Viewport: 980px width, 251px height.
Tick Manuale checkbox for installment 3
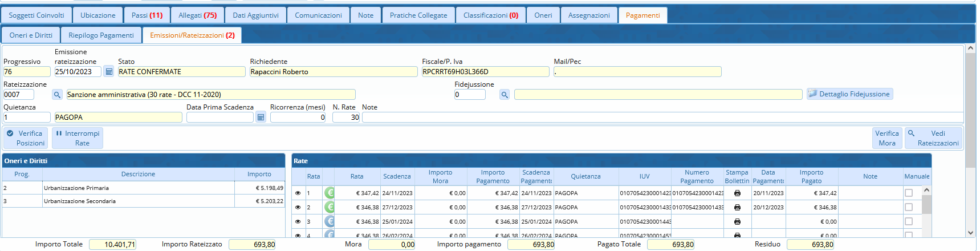[x=909, y=221]
